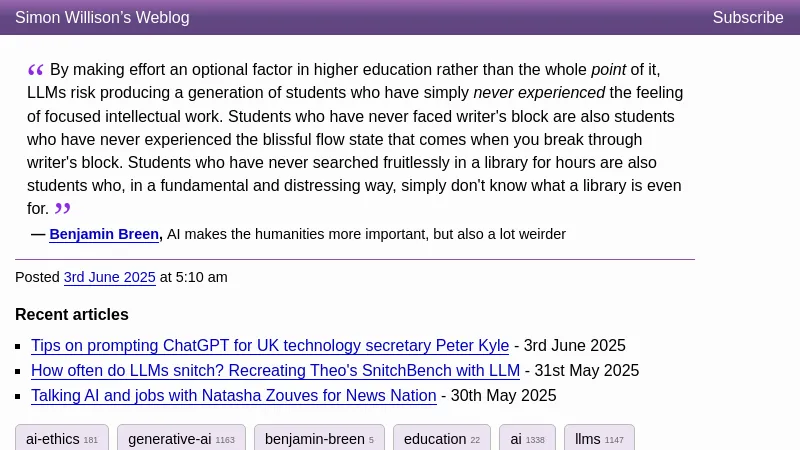Select the education tag

[x=441, y=439]
